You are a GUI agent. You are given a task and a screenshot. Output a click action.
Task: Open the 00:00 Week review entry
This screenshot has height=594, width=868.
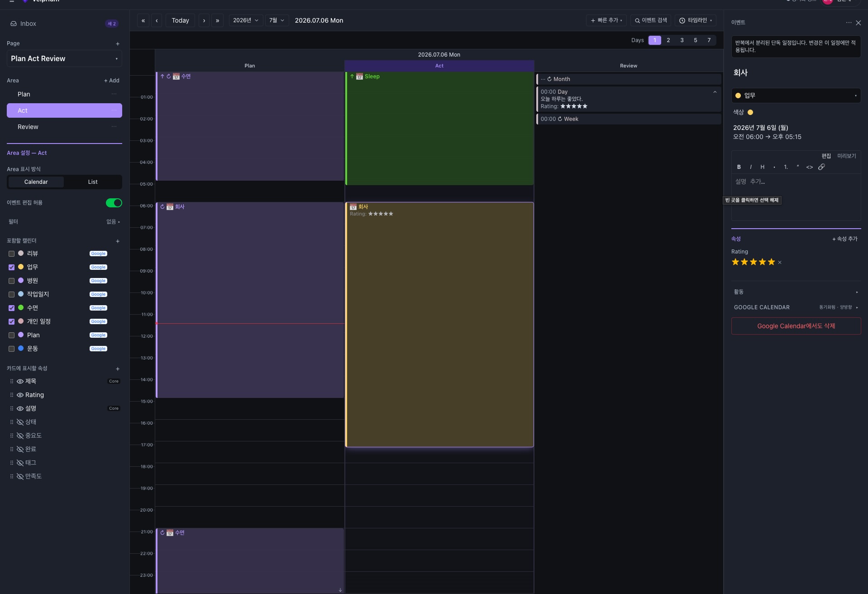click(629, 119)
